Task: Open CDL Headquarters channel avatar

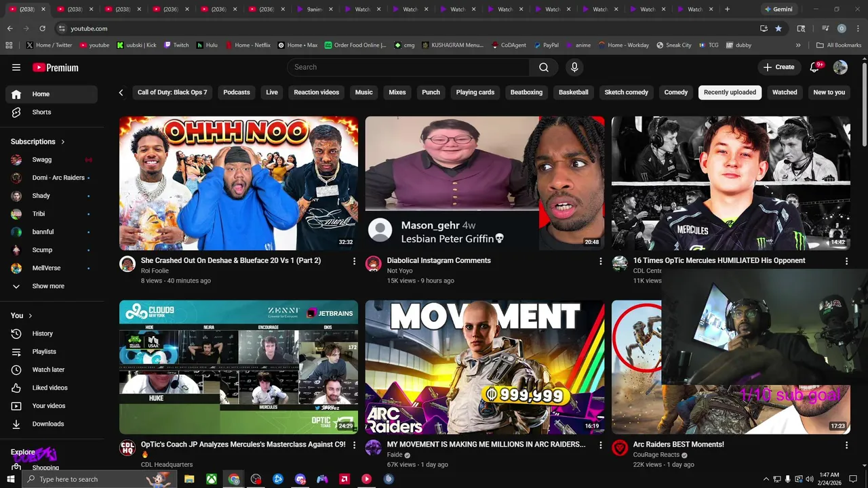Action: point(127,448)
